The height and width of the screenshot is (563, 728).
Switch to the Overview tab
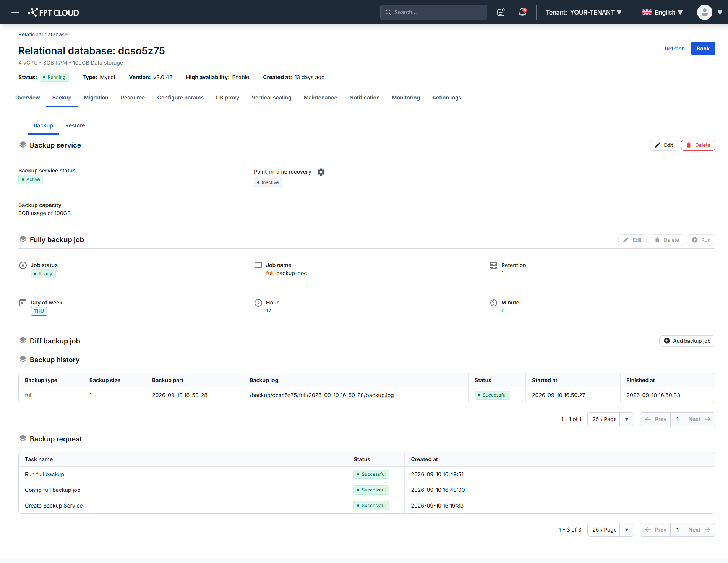[28, 98]
